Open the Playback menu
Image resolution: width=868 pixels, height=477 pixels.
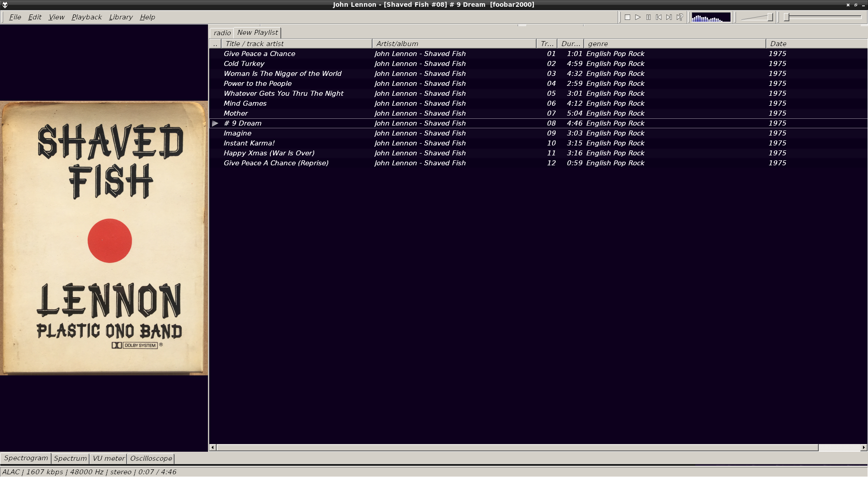coord(87,17)
